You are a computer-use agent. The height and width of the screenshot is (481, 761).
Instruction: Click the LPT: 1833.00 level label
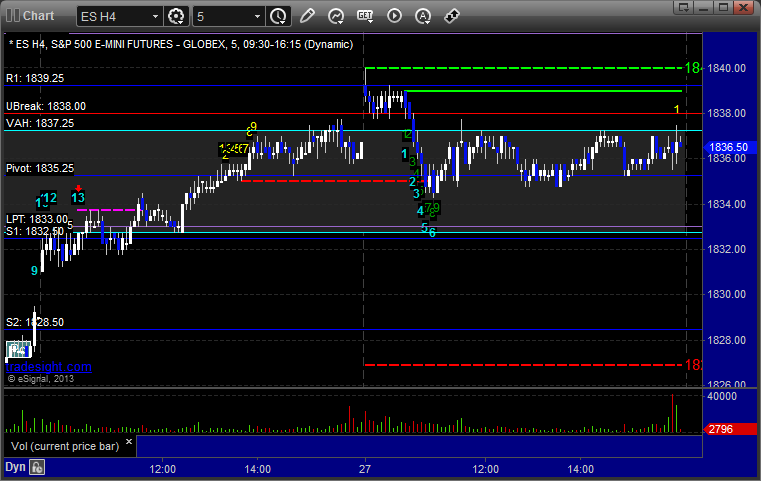click(37, 219)
